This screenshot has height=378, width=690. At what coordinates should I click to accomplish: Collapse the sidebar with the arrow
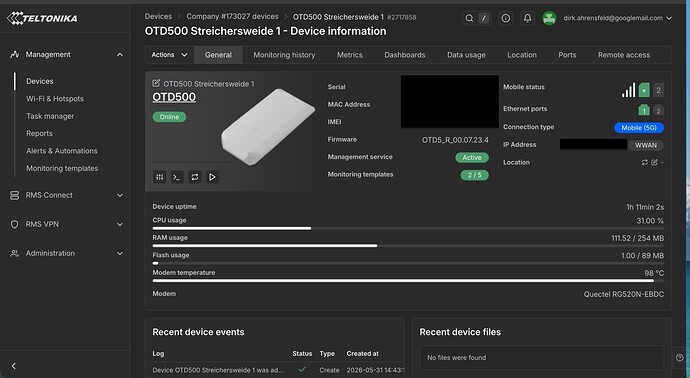click(14, 366)
